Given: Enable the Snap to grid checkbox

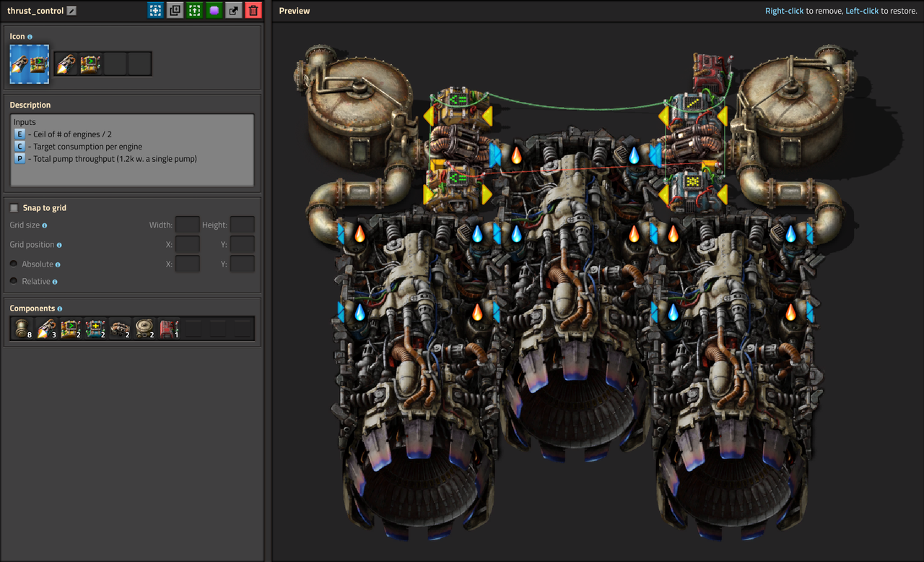Looking at the screenshot, I should click(x=14, y=208).
